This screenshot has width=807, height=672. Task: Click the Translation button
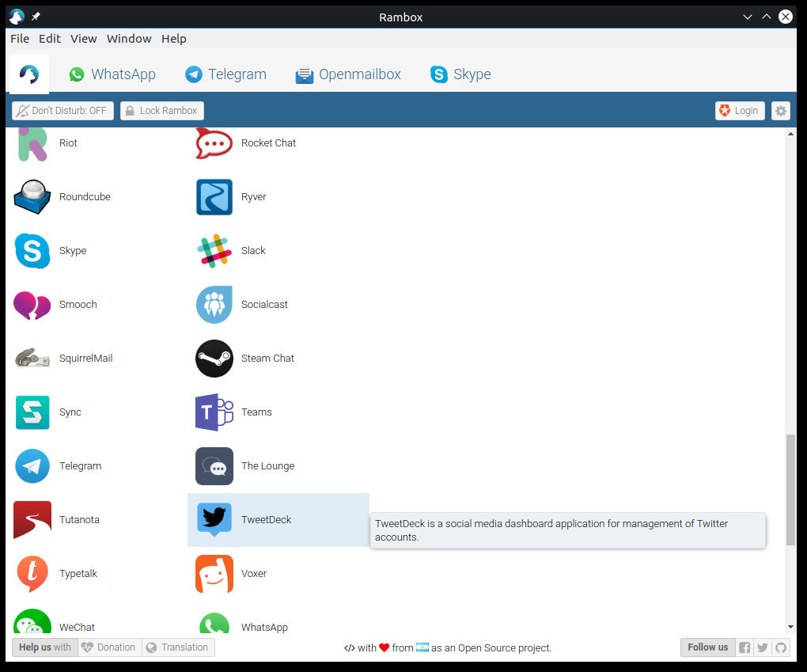178,647
